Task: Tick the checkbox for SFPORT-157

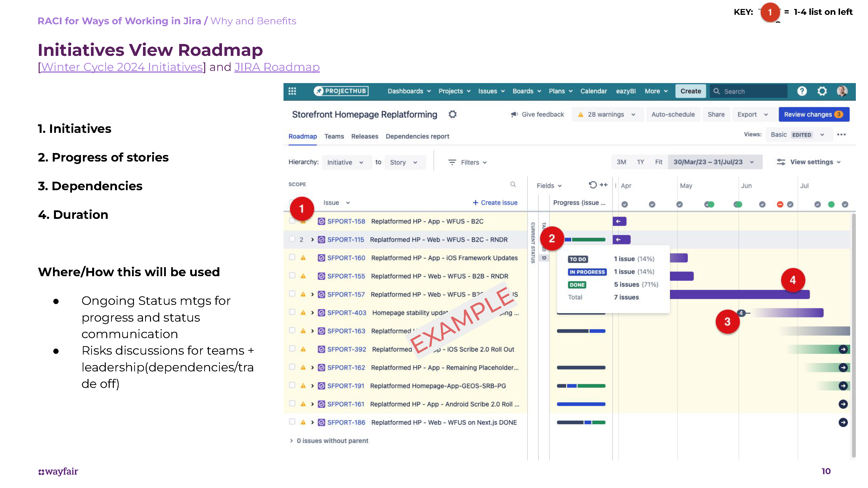Action: coord(292,293)
